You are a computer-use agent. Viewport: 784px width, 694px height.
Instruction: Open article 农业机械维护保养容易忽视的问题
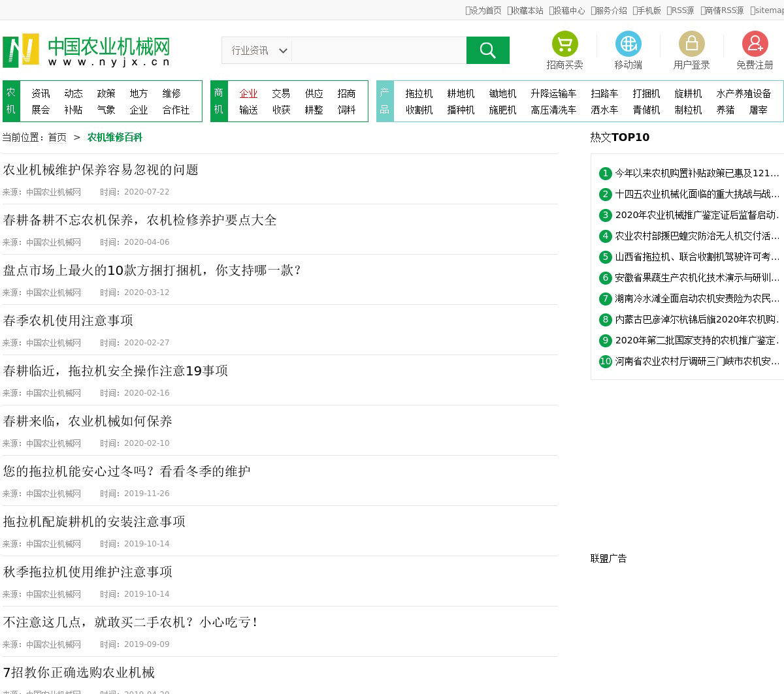coord(101,170)
